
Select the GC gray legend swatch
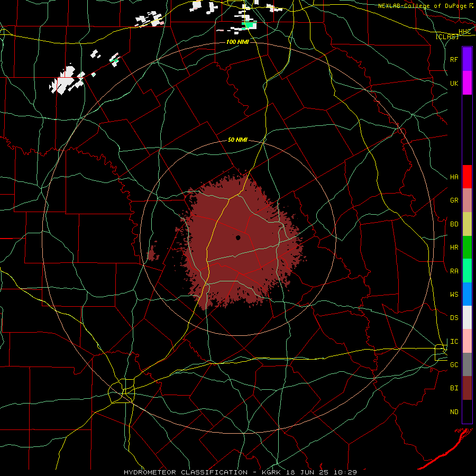point(467,364)
